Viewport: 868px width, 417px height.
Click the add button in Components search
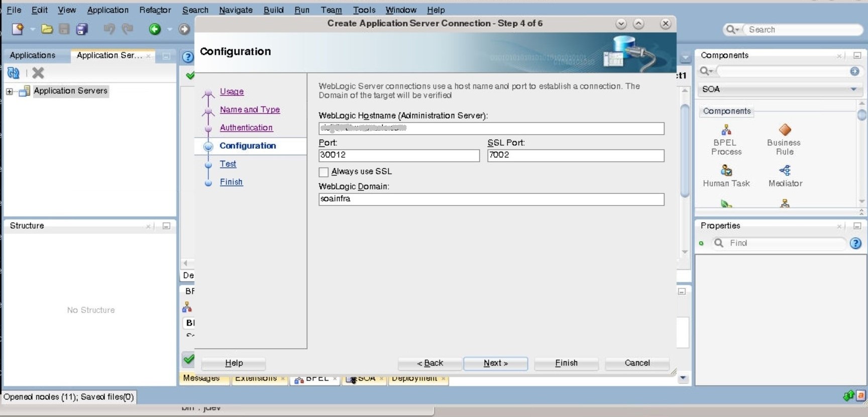coord(854,71)
